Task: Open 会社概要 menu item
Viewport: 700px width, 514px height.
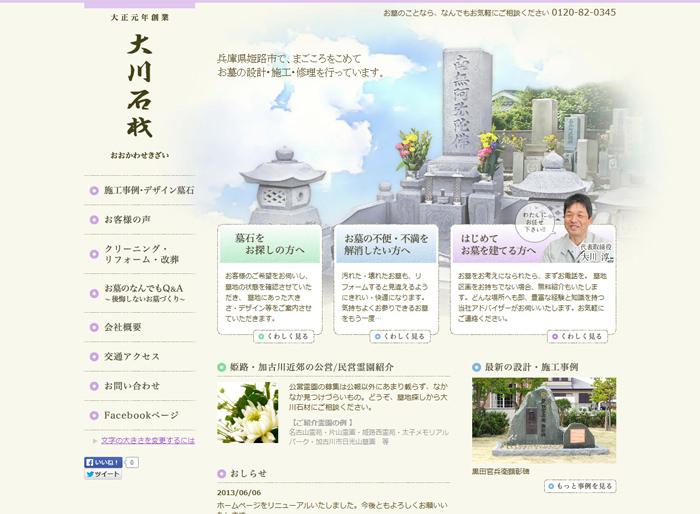Action: pyautogui.click(x=139, y=327)
